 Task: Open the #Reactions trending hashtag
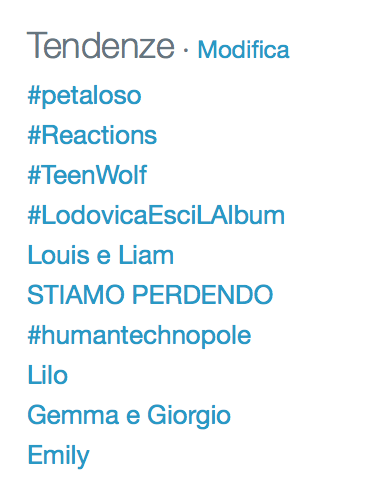pos(92,135)
